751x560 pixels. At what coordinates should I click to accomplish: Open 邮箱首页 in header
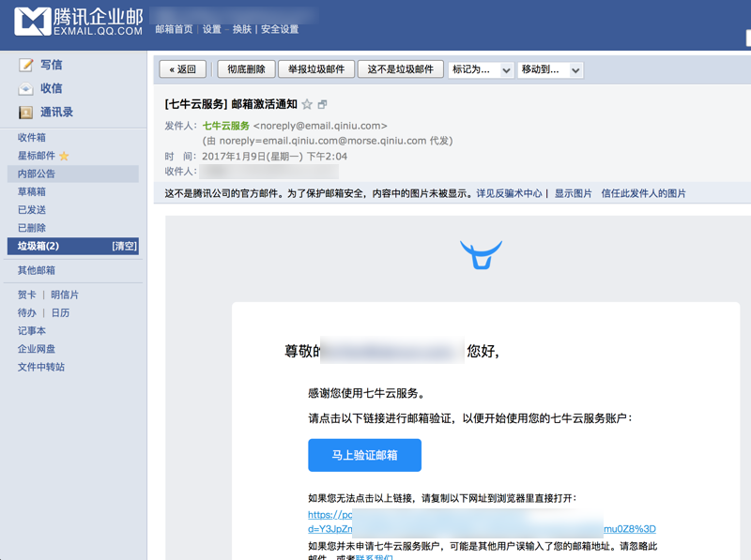click(174, 29)
